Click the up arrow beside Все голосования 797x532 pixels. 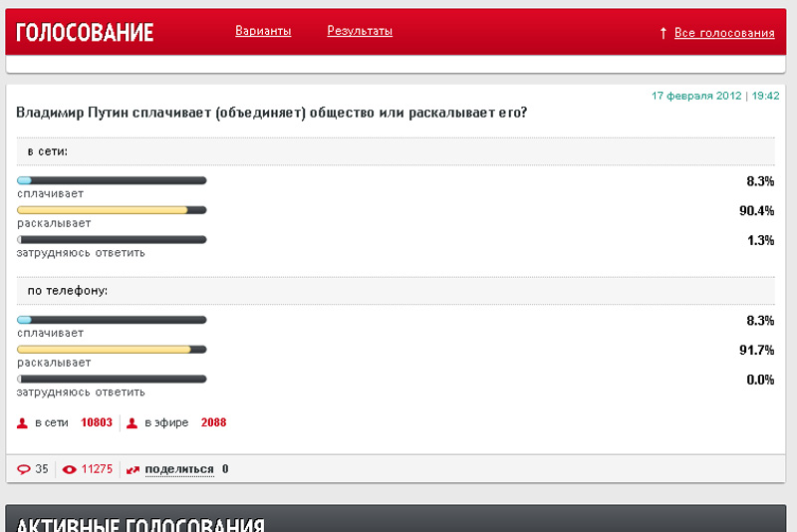coord(663,33)
